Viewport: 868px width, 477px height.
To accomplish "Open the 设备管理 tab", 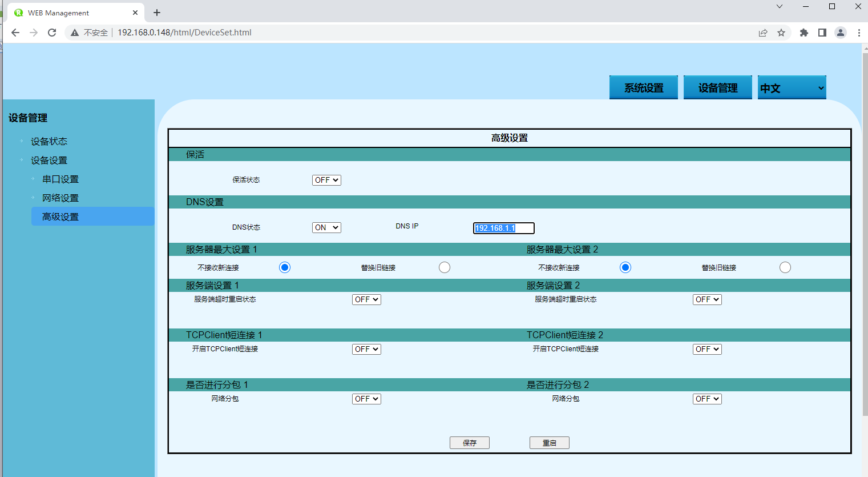I will coord(718,88).
